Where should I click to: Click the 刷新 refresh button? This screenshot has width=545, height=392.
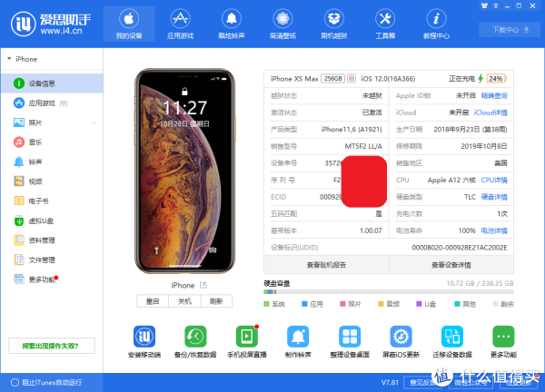216,301
